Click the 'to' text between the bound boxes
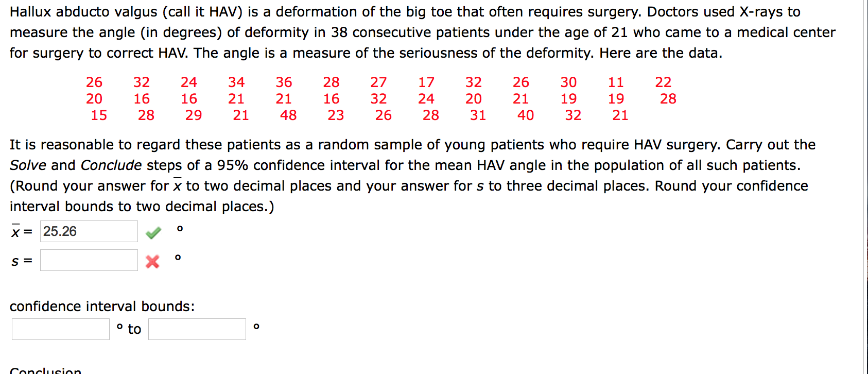The image size is (868, 374). [134, 329]
